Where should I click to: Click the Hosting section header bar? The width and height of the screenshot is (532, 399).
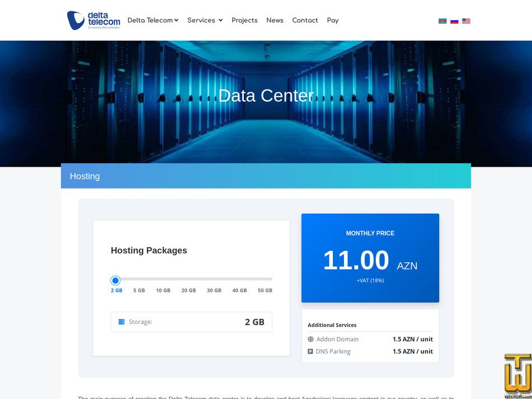pos(266,176)
